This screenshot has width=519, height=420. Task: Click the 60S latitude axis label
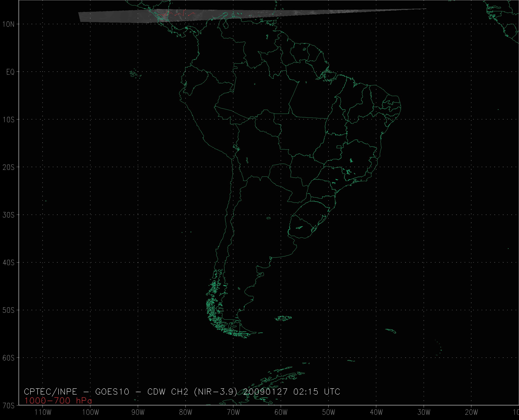(9, 358)
